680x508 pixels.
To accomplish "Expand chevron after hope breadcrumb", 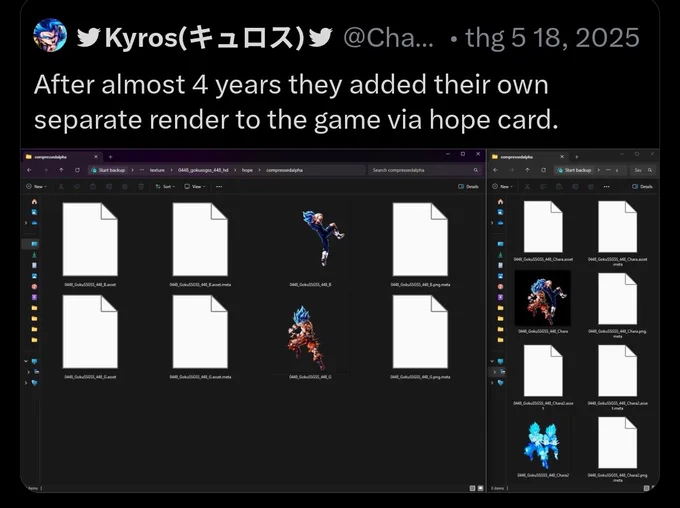I will pyautogui.click(x=259, y=170).
